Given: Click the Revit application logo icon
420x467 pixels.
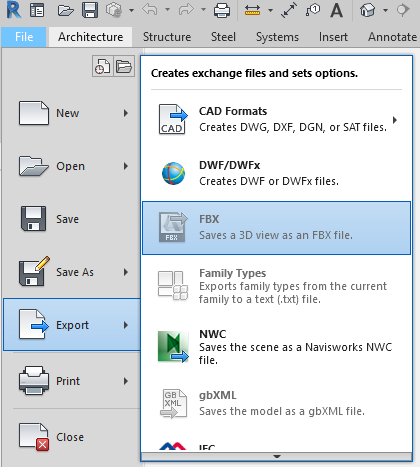Looking at the screenshot, I should (14, 10).
